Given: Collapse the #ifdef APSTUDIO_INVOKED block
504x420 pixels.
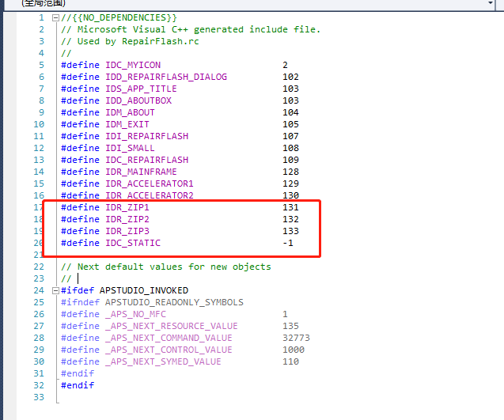Looking at the screenshot, I should [x=55, y=291].
